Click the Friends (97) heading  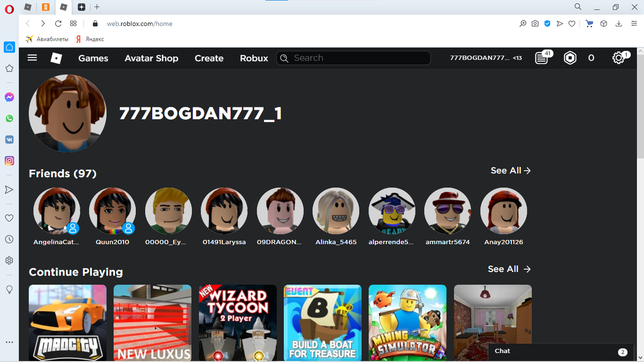[x=63, y=174]
